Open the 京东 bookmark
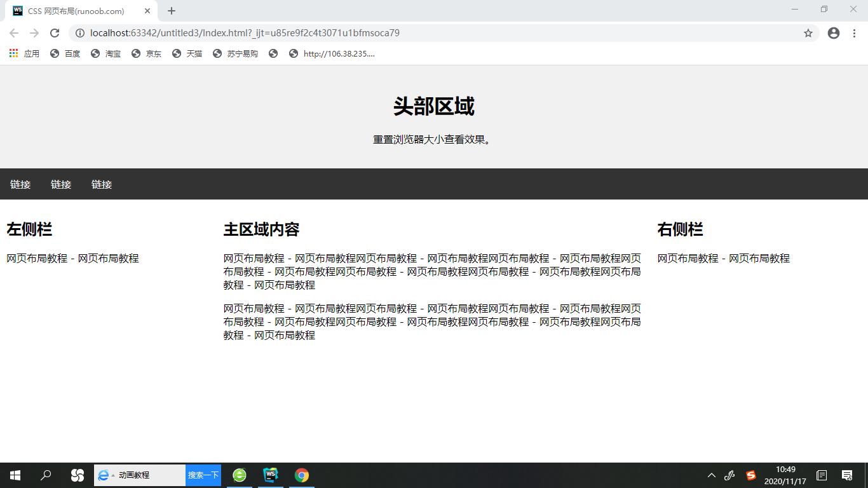Screen dimensions: 868x488 tap(146, 53)
